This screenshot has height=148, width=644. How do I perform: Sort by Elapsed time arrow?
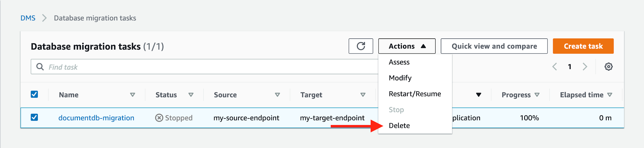(x=609, y=95)
